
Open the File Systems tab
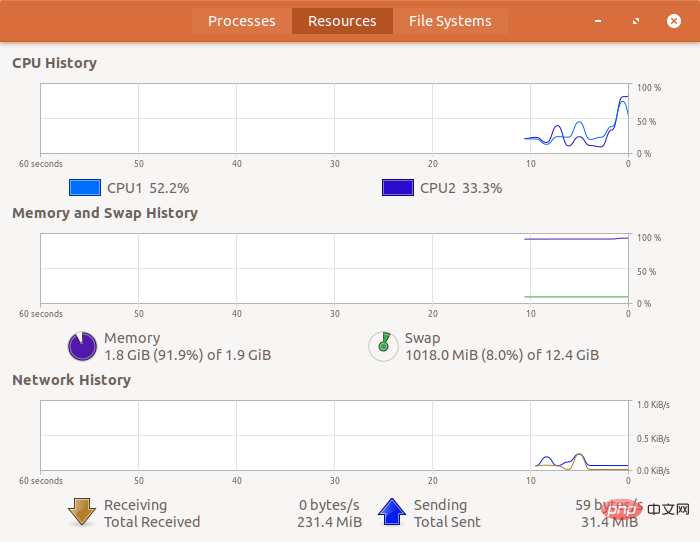(450, 21)
